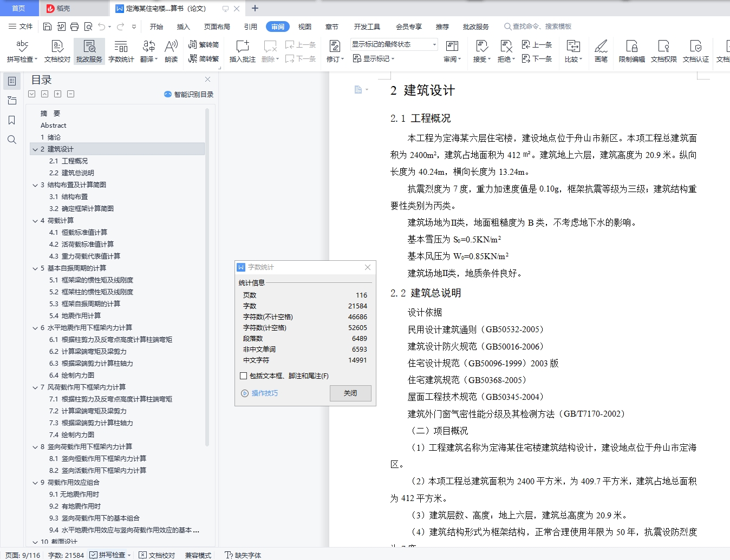Jump to previous revision 上一条 beside 拒绝
Viewport: 730px width, 560px height.
[x=537, y=45]
